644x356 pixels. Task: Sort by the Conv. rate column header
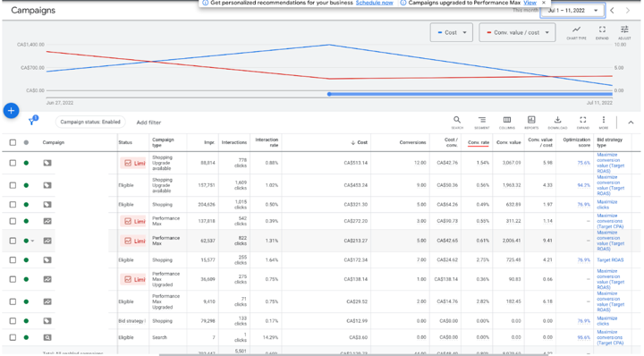pyautogui.click(x=479, y=142)
